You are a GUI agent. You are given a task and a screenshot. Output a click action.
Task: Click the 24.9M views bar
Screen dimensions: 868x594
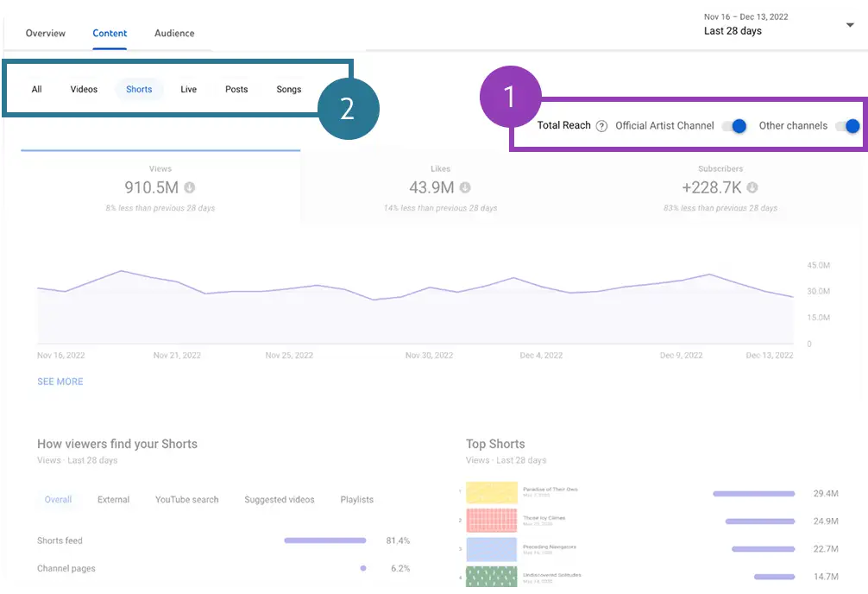click(x=760, y=521)
